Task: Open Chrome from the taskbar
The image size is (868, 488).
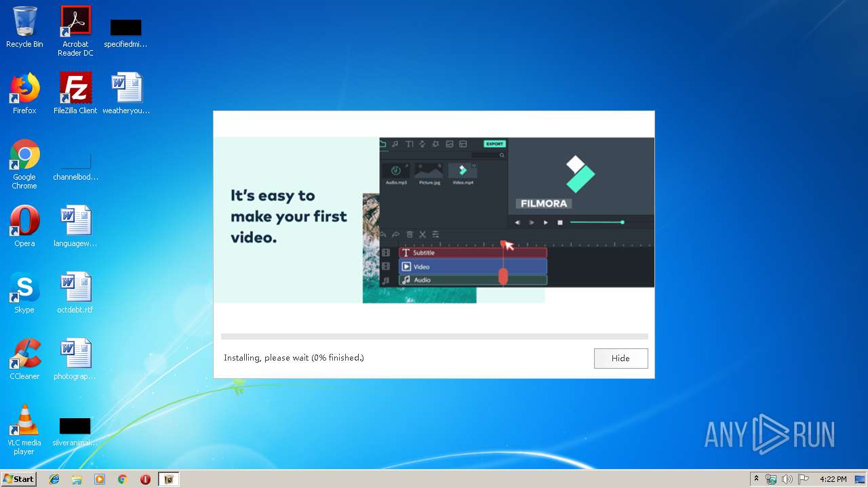Action: tap(123, 479)
